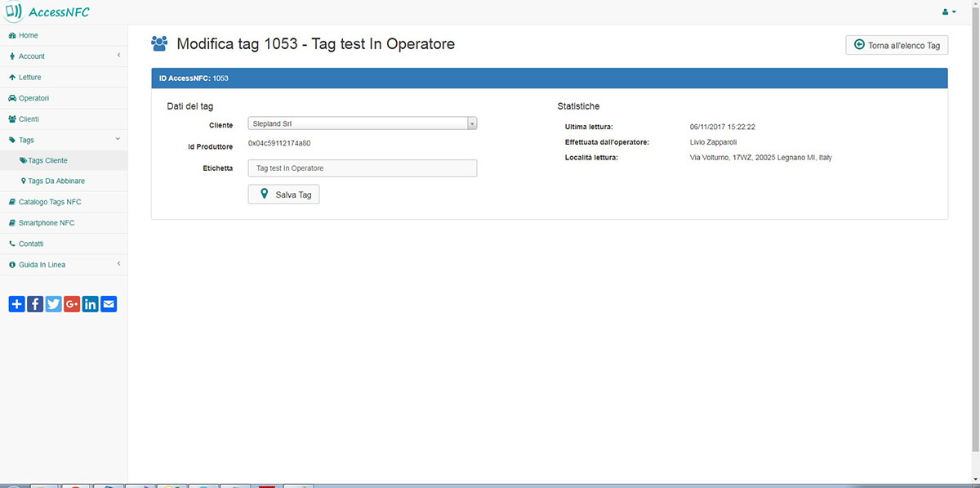Click Torna all'elenco Tag button
Viewport: 980px width, 488px height.
point(897,45)
